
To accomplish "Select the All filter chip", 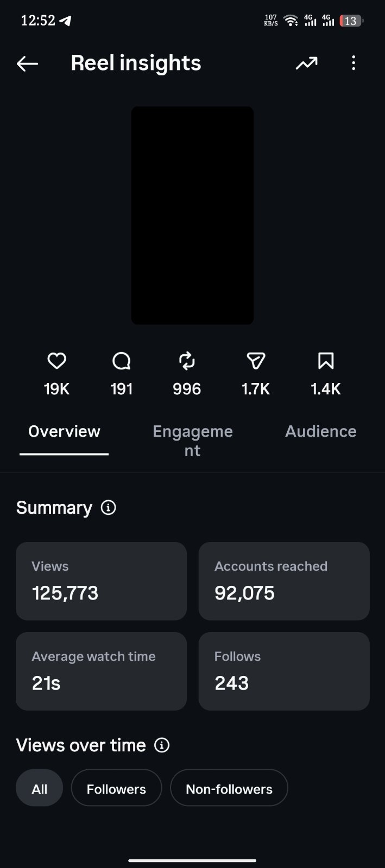I will click(39, 788).
